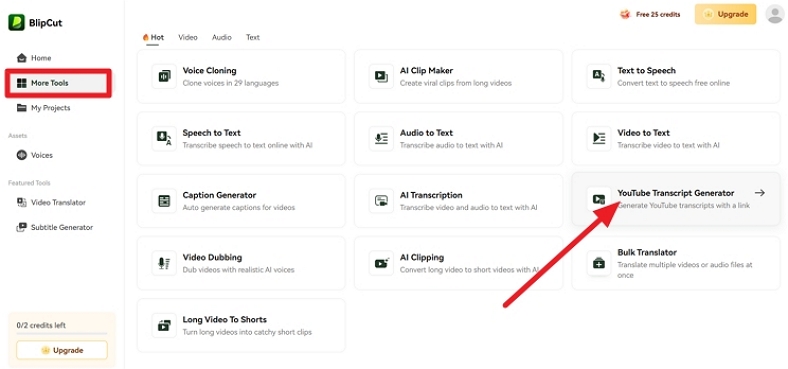Image resolution: width=788 pixels, height=369 pixels.
Task: Click the '0/2 credits left' text
Action: [x=41, y=325]
